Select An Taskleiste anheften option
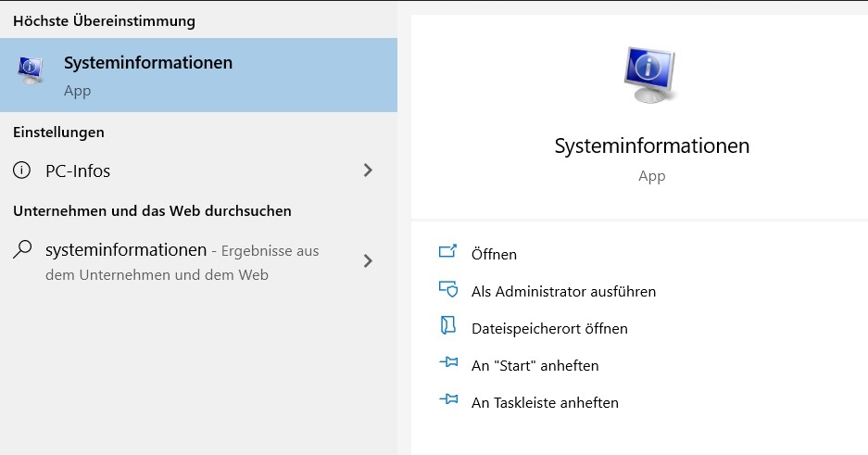This screenshot has width=868, height=455. coord(545,402)
